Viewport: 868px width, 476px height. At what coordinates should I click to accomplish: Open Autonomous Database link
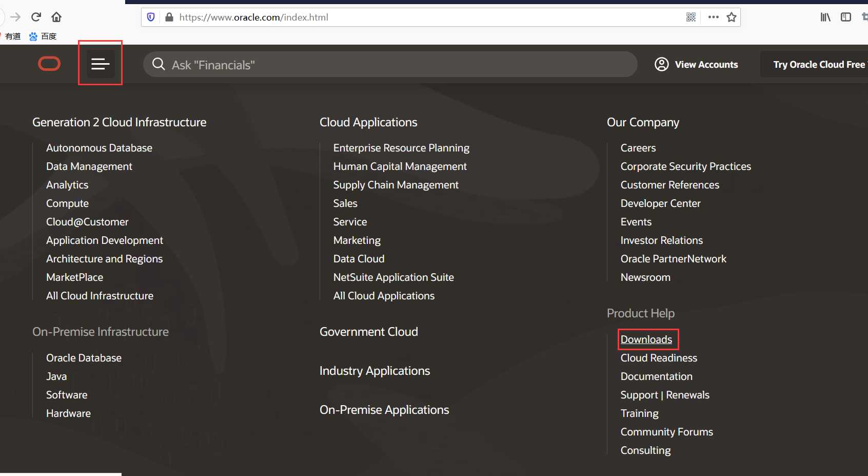99,148
